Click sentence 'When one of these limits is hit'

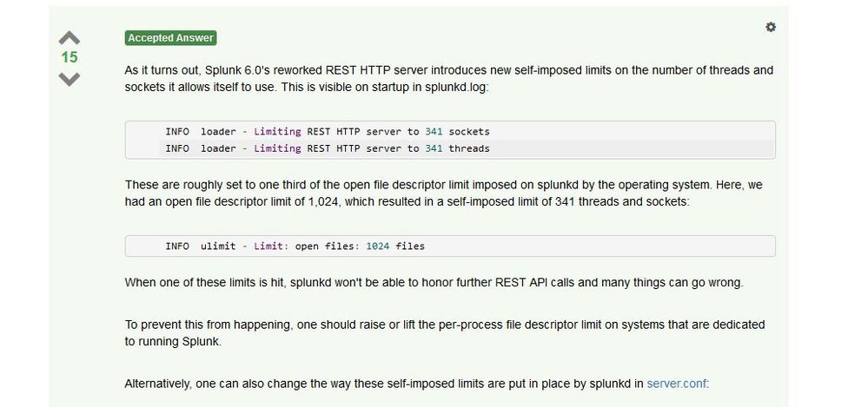pyautogui.click(x=434, y=283)
